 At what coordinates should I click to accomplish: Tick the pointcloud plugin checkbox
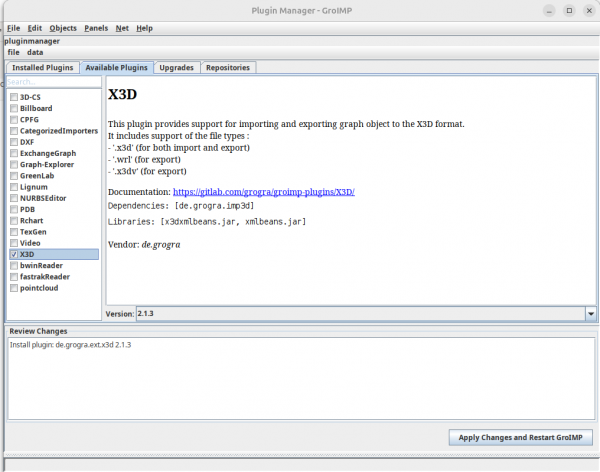tap(13, 288)
